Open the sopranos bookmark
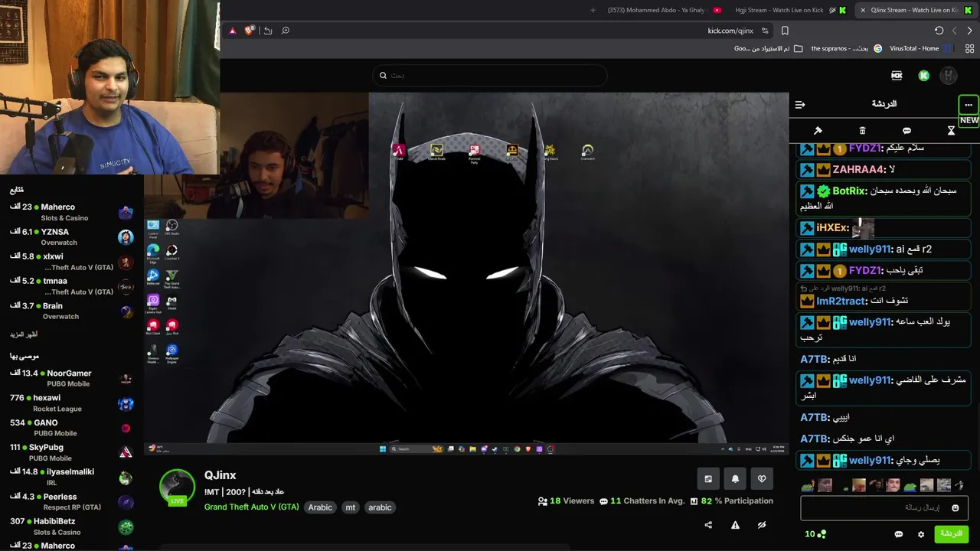This screenshot has width=980, height=551. tap(845, 48)
